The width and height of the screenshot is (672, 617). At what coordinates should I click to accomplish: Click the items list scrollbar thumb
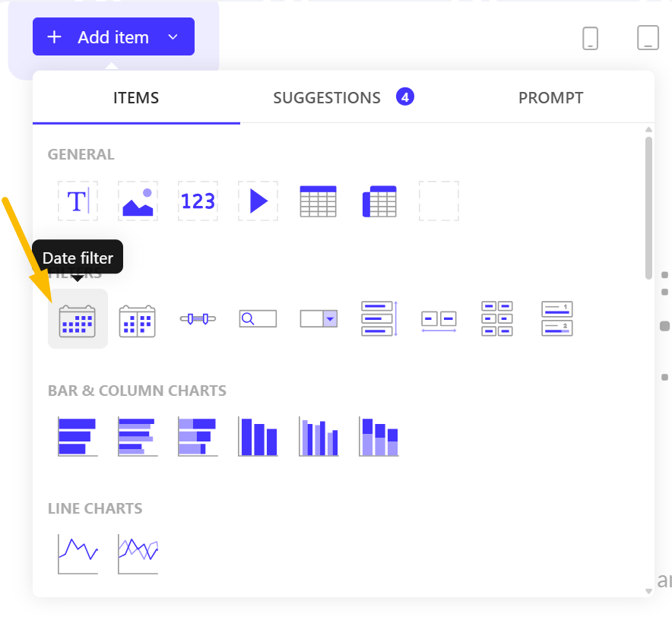pos(649,208)
